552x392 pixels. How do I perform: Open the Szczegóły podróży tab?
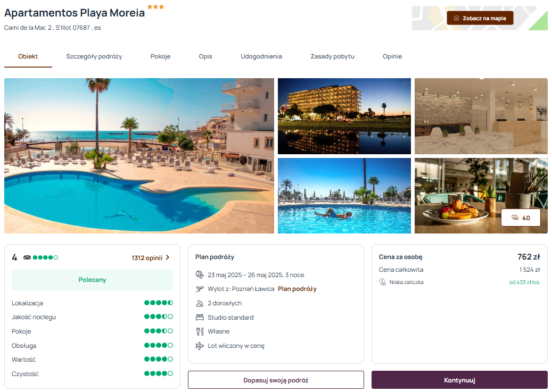tap(94, 56)
